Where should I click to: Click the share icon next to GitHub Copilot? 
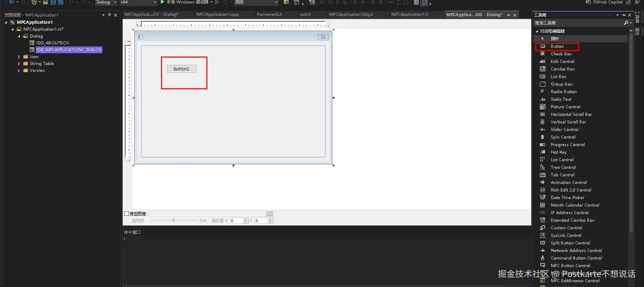(629, 2)
